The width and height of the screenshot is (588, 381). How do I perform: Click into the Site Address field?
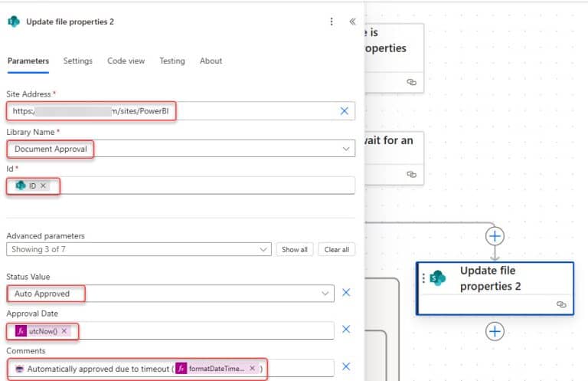click(x=181, y=110)
